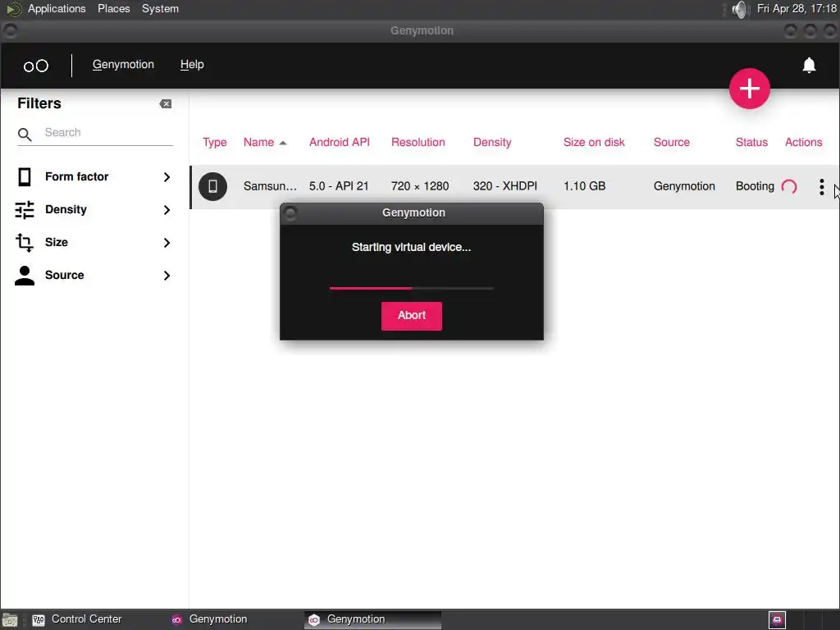Click the starting device progress bar
Image resolution: width=840 pixels, height=630 pixels.
[412, 288]
